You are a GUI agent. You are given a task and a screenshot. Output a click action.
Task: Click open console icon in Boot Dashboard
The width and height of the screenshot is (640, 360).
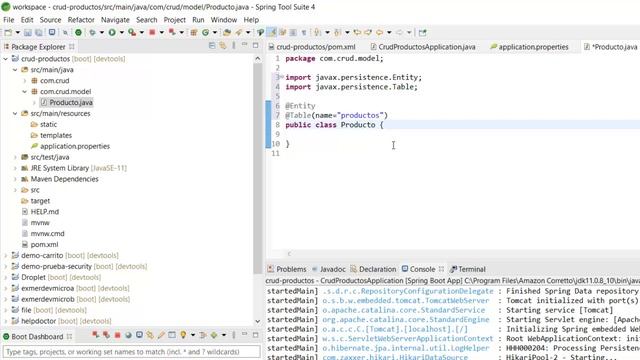pos(139,335)
